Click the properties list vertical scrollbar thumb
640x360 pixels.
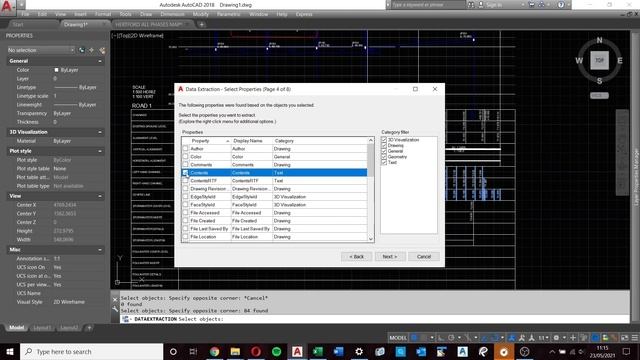(x=371, y=159)
